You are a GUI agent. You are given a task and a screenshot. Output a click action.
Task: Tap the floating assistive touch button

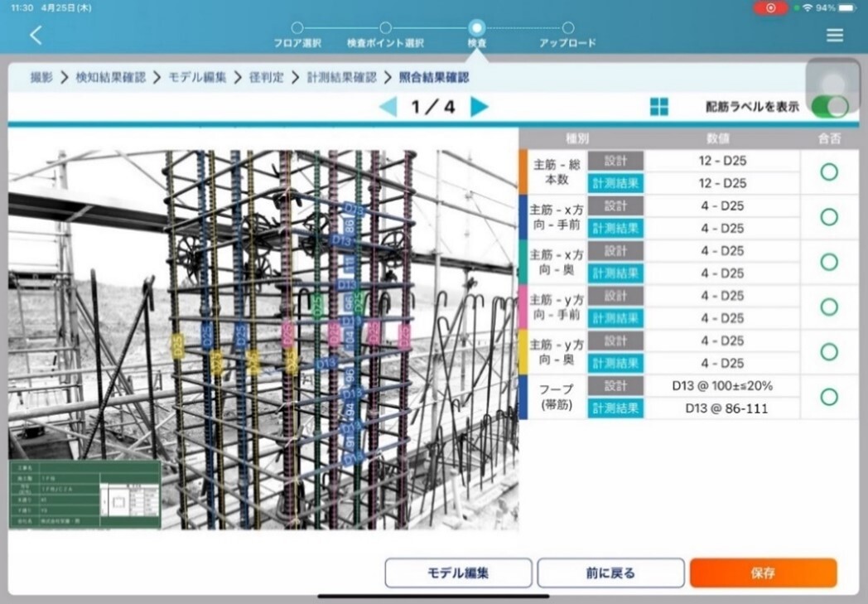coord(836,85)
